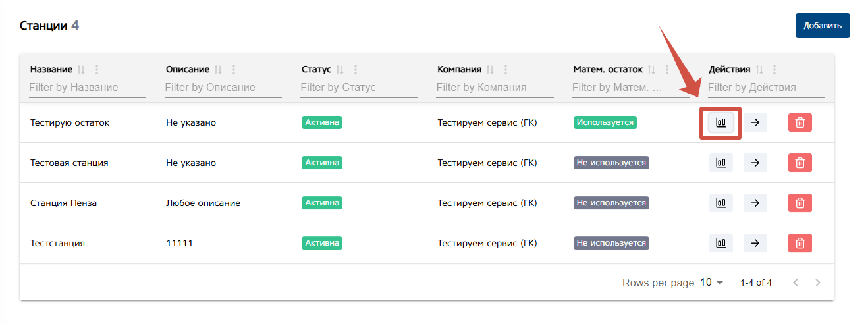868x324 pixels.
Task: Type in Filter by Название field
Action: pos(88,87)
